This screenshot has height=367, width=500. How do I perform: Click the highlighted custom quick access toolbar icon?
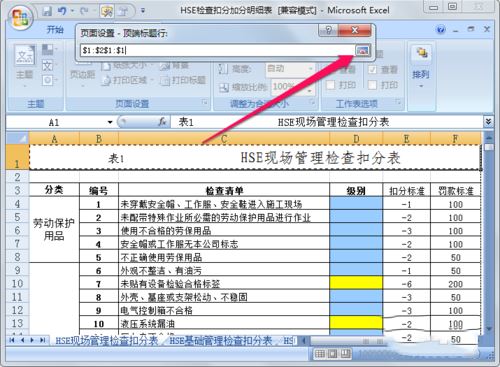pos(107,11)
